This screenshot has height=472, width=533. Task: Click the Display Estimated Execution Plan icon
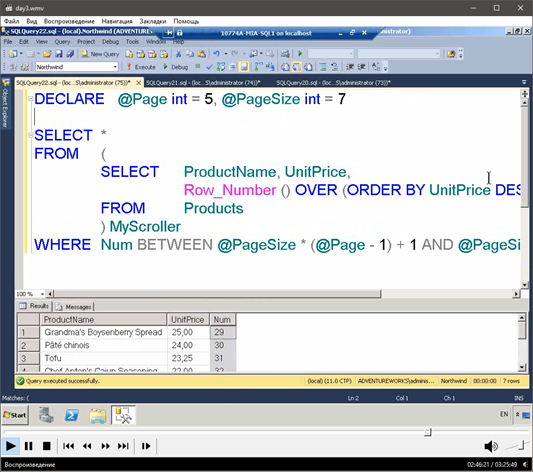click(x=221, y=67)
